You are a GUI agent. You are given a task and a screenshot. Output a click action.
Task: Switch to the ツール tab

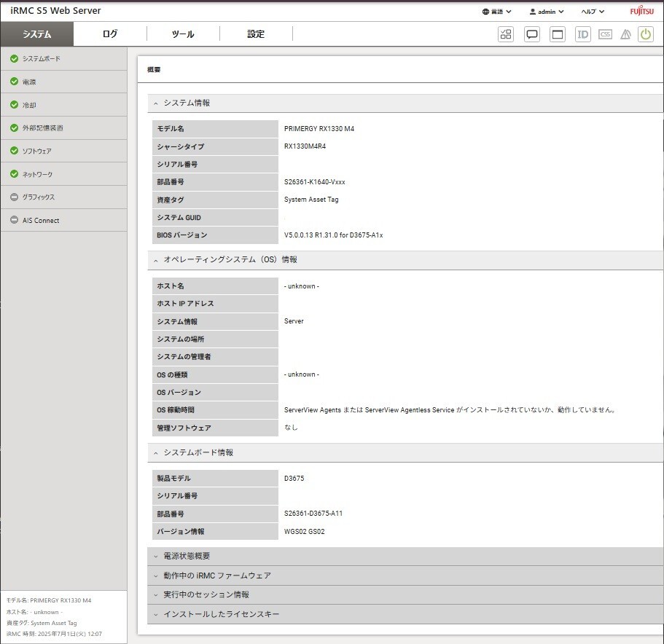183,34
